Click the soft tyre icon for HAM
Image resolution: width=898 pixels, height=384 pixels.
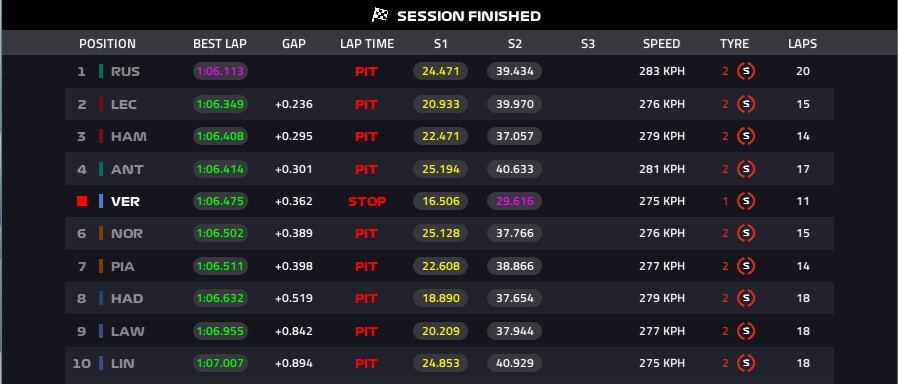click(x=746, y=136)
